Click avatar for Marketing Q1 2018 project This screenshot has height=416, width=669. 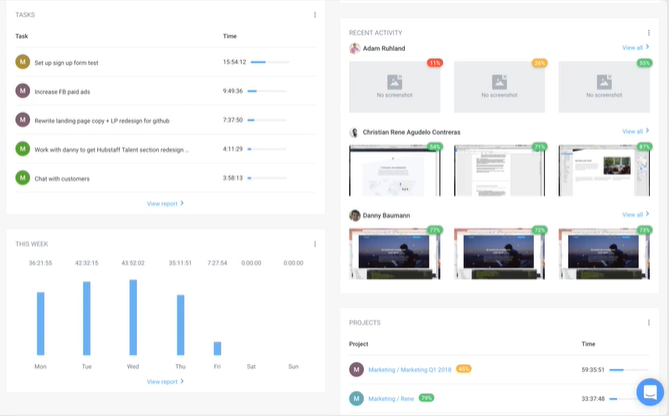pos(356,369)
